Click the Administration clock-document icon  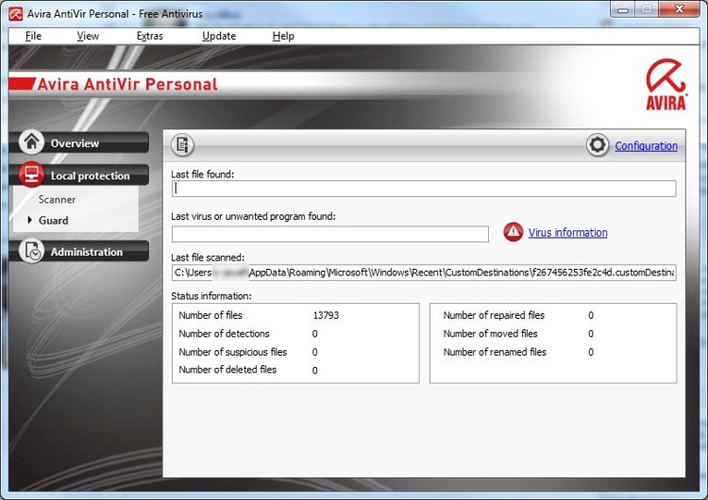[32, 251]
